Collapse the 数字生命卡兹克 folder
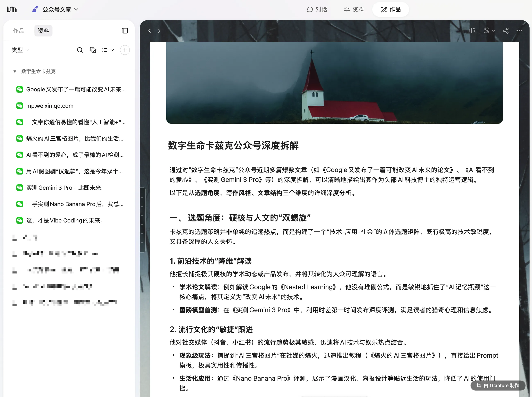The image size is (532, 397). (x=15, y=71)
